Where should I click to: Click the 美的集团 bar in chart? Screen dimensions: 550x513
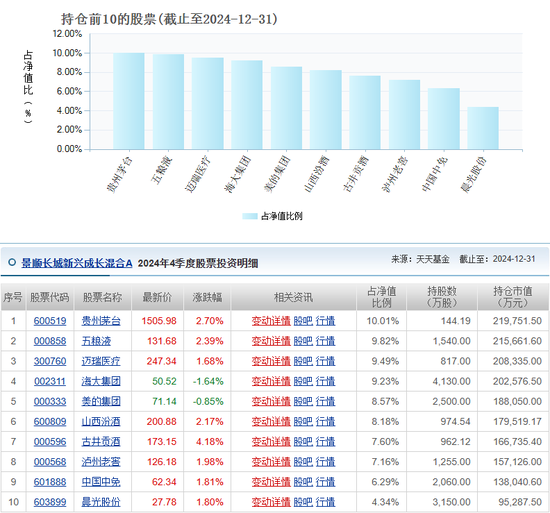[286, 108]
